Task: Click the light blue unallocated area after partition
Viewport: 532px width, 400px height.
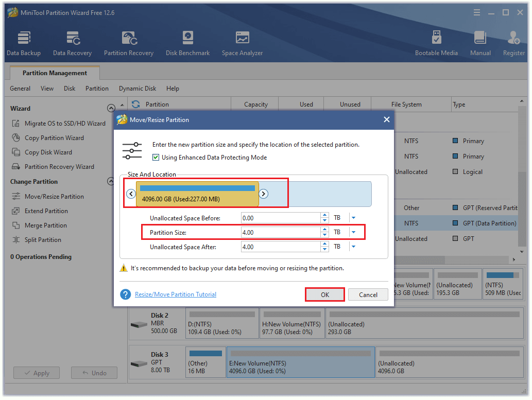Action: tap(315, 194)
